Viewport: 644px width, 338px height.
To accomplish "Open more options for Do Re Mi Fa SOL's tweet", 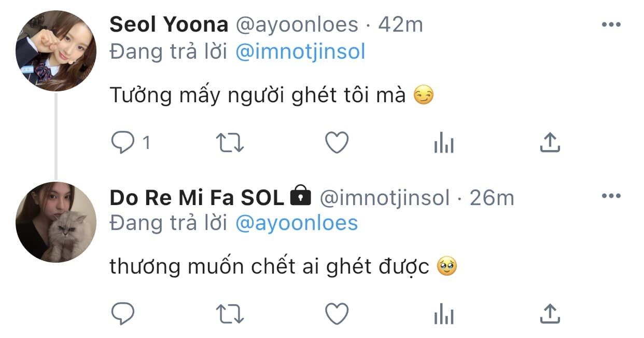I will tap(611, 196).
